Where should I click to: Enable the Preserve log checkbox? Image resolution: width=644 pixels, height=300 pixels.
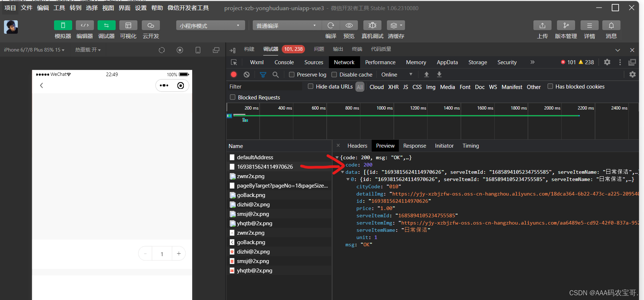[x=292, y=75]
